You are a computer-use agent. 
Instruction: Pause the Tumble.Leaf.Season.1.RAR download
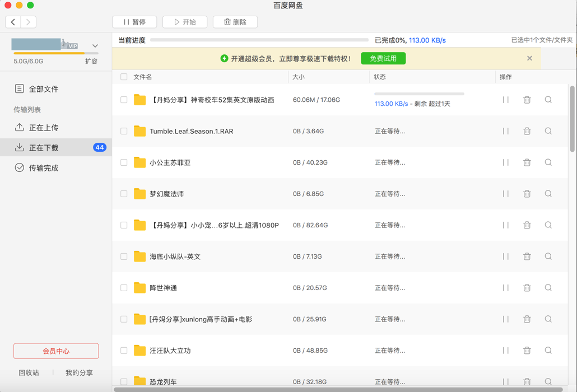click(506, 131)
